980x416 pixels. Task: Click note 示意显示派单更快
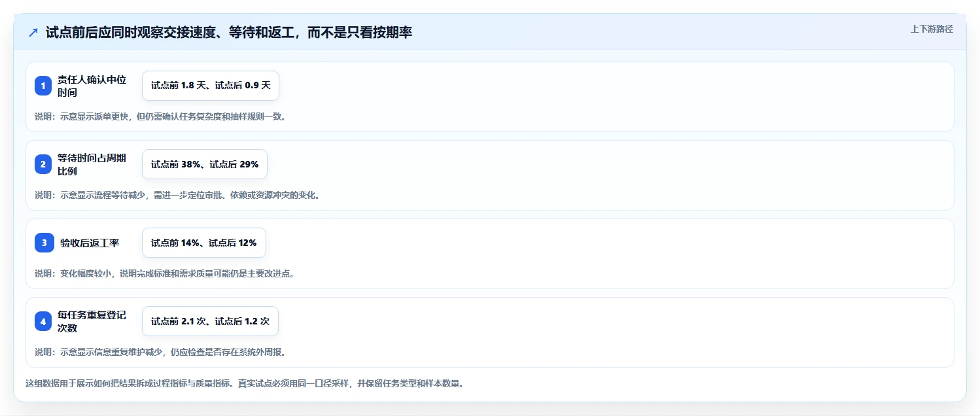click(160, 117)
